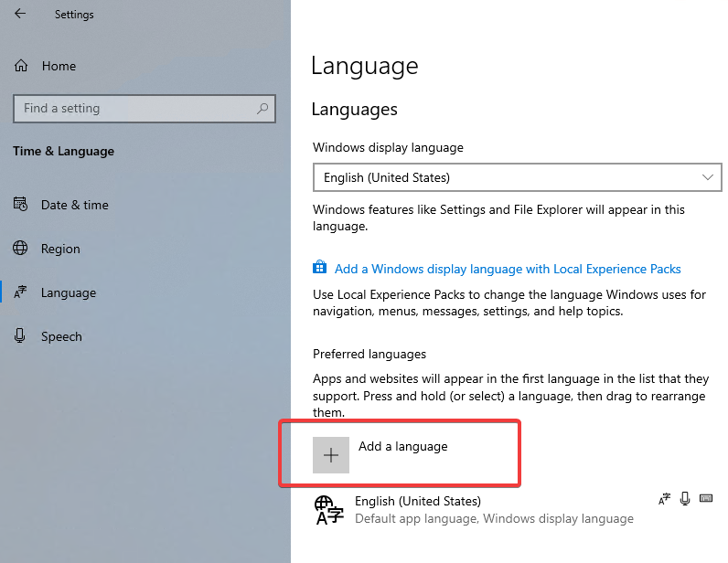
Task: Click the keyboard icon beside English
Action: [x=706, y=498]
